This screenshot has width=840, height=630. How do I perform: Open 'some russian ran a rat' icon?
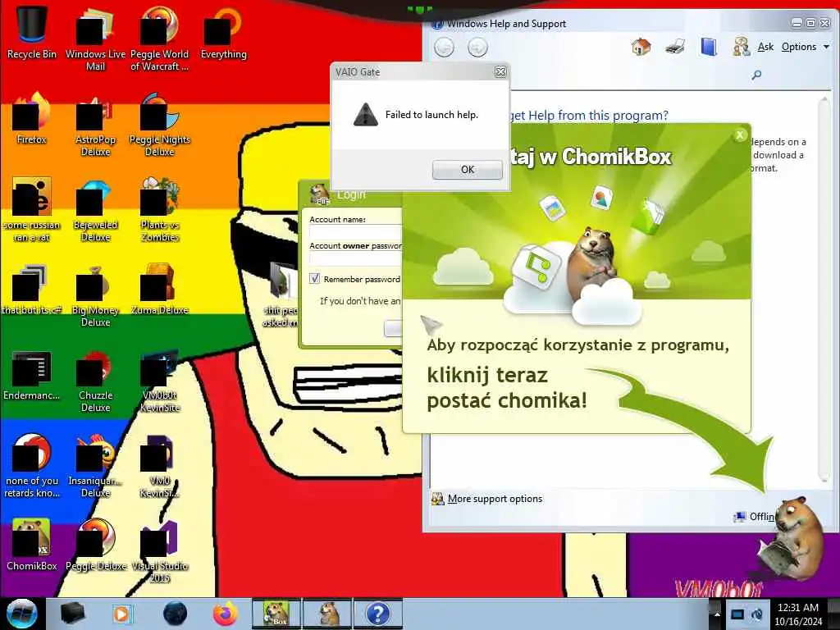pos(32,210)
